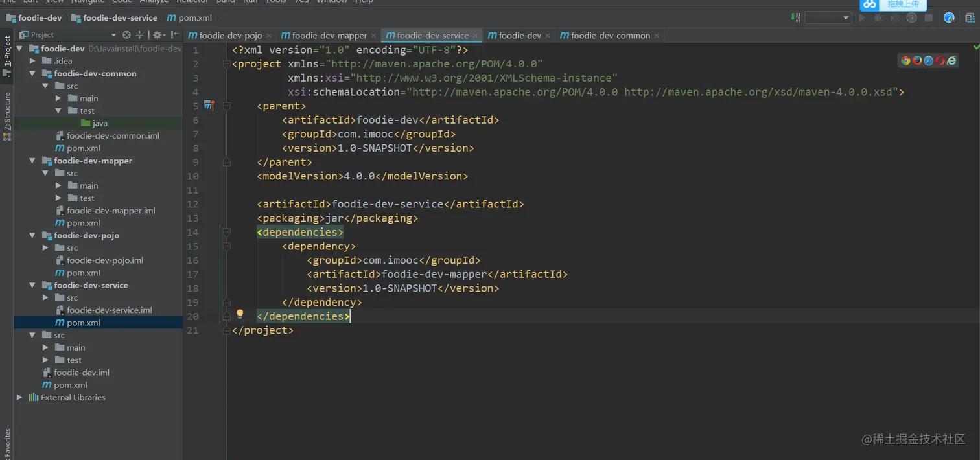Image resolution: width=980 pixels, height=460 pixels.
Task: Click the green inspection checkmark at editor top-right
Action: [976, 47]
